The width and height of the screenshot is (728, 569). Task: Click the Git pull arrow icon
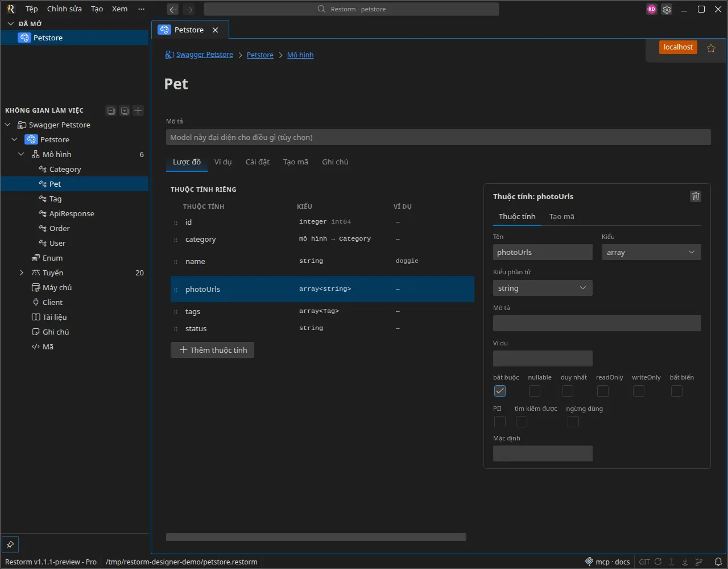[685, 562]
